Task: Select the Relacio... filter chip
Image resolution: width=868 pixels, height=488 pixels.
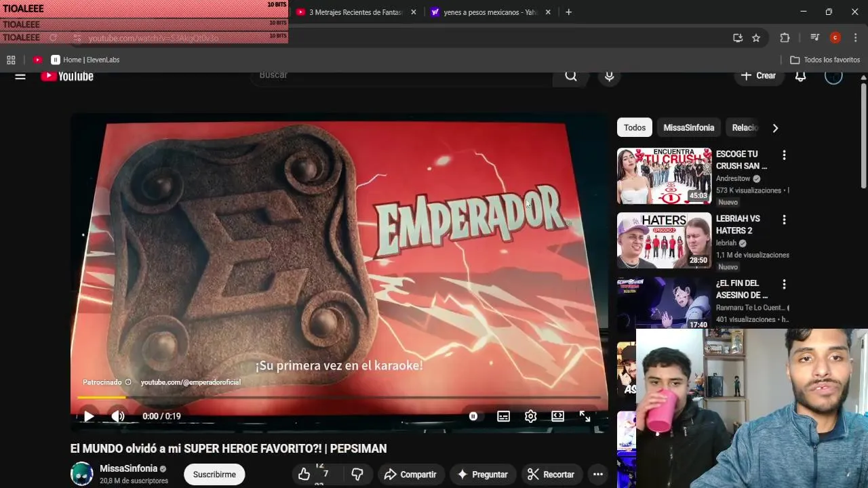Action: [745, 127]
